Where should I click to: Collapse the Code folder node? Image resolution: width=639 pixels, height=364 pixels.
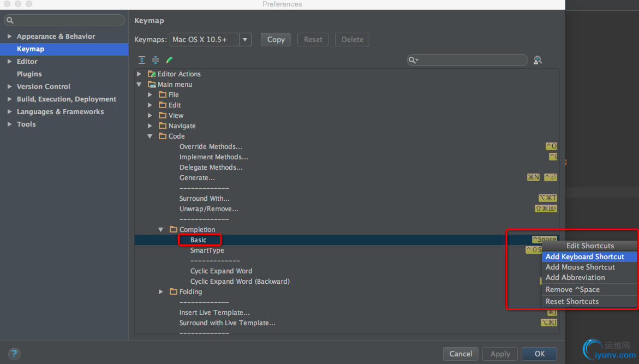[150, 136]
